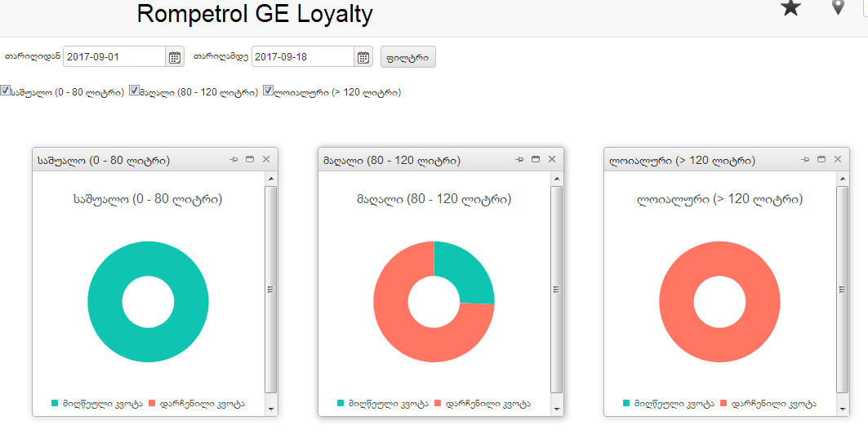Pin the მაღალი (80 - 120) panel

tap(519, 159)
